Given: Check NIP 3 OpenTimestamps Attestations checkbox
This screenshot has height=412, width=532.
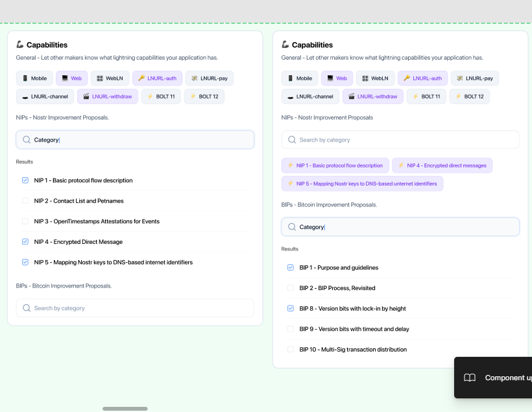Looking at the screenshot, I should coord(25,221).
